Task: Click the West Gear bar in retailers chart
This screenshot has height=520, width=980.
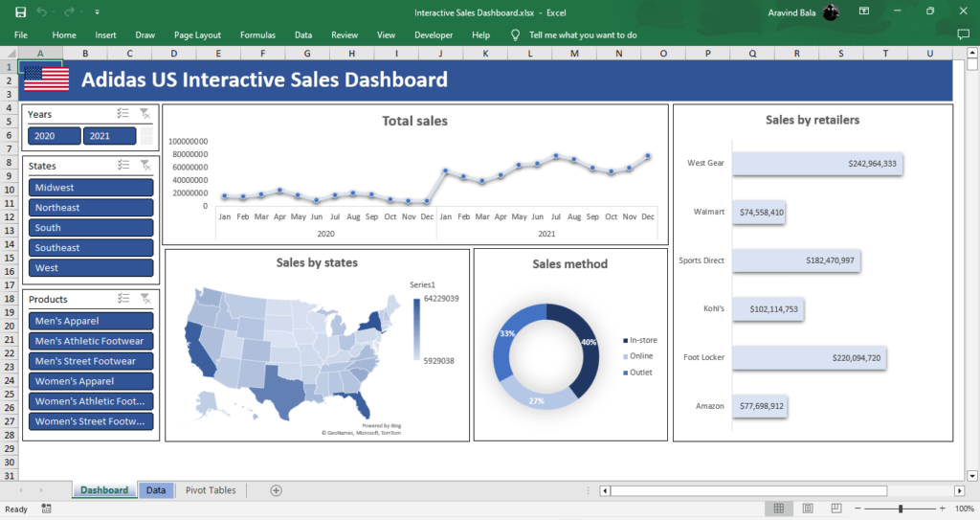Action: (x=817, y=164)
